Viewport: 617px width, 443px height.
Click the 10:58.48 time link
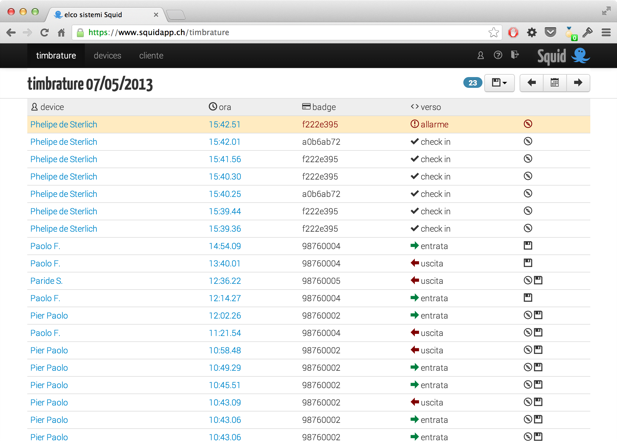[x=225, y=351]
